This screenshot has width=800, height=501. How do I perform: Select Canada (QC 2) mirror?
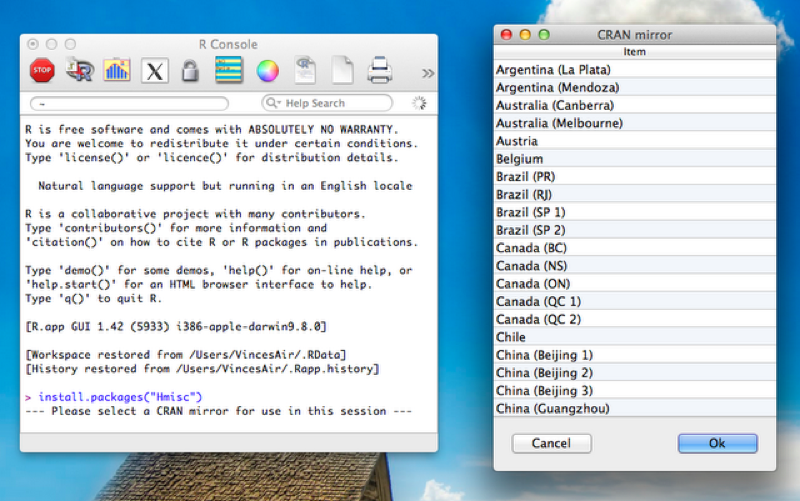pos(635,319)
